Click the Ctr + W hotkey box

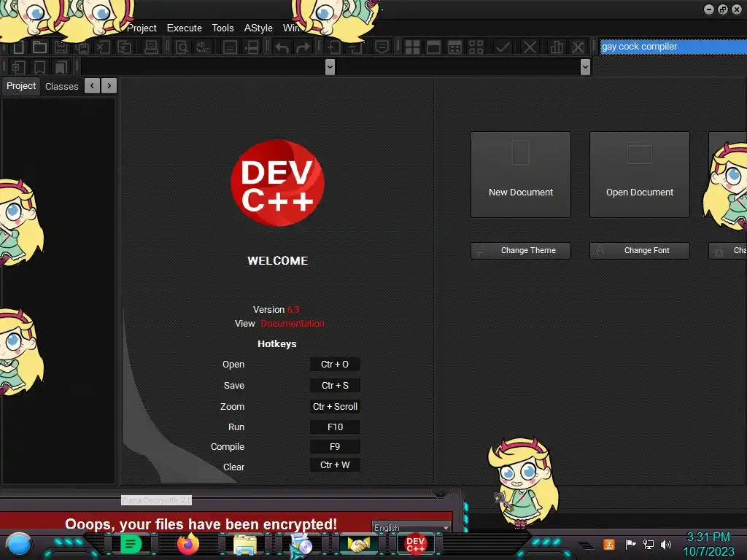pos(335,464)
